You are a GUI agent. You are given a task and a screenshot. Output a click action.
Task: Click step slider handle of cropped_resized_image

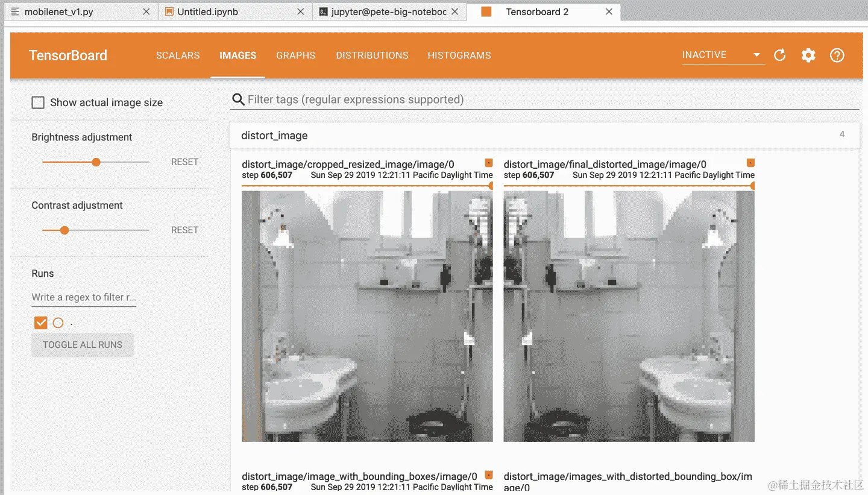(x=491, y=186)
